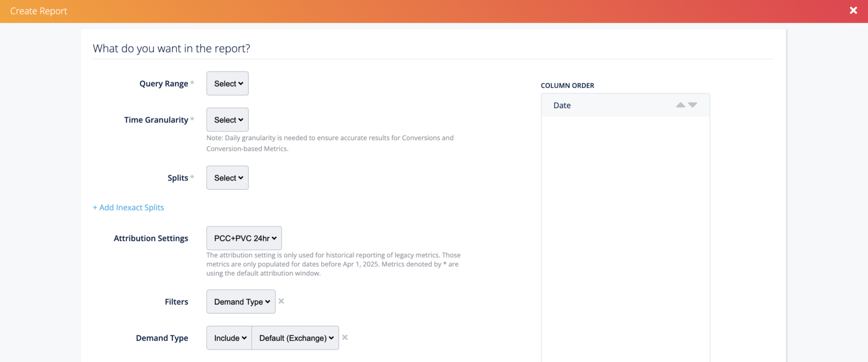Remove the filter beside Filters dropdown

click(281, 301)
